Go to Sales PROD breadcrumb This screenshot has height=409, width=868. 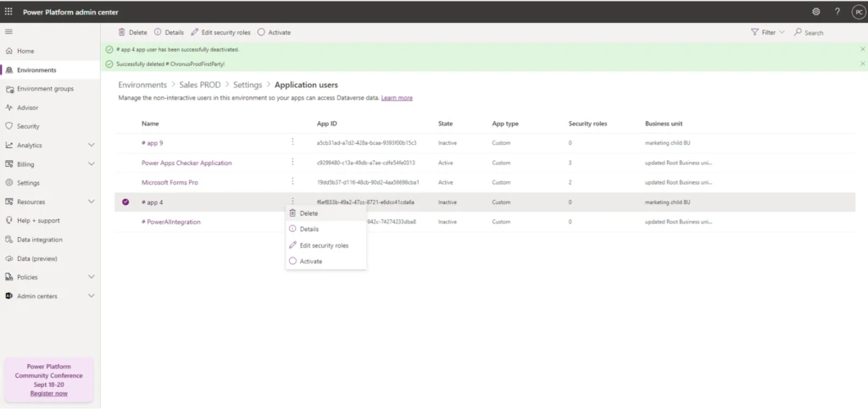(x=200, y=85)
